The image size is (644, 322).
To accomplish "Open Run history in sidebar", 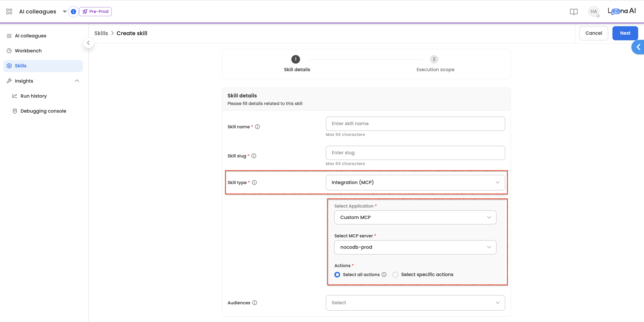I will point(34,96).
